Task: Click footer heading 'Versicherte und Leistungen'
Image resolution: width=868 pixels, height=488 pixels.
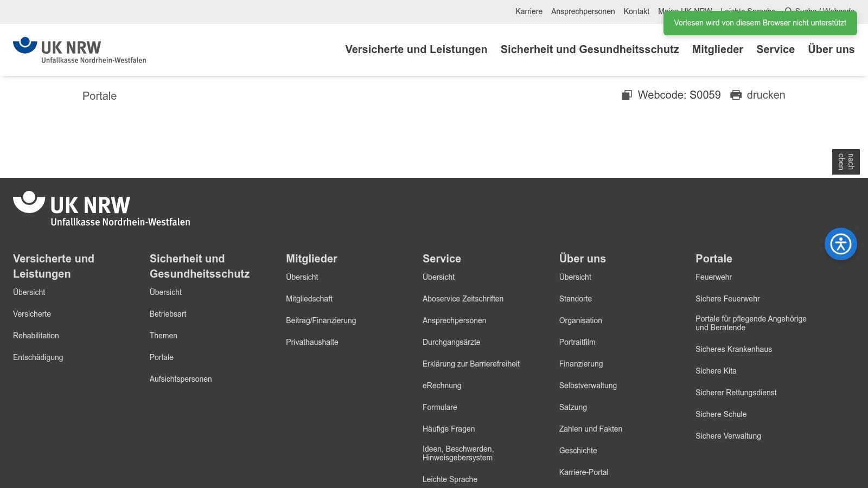Action: tap(54, 266)
